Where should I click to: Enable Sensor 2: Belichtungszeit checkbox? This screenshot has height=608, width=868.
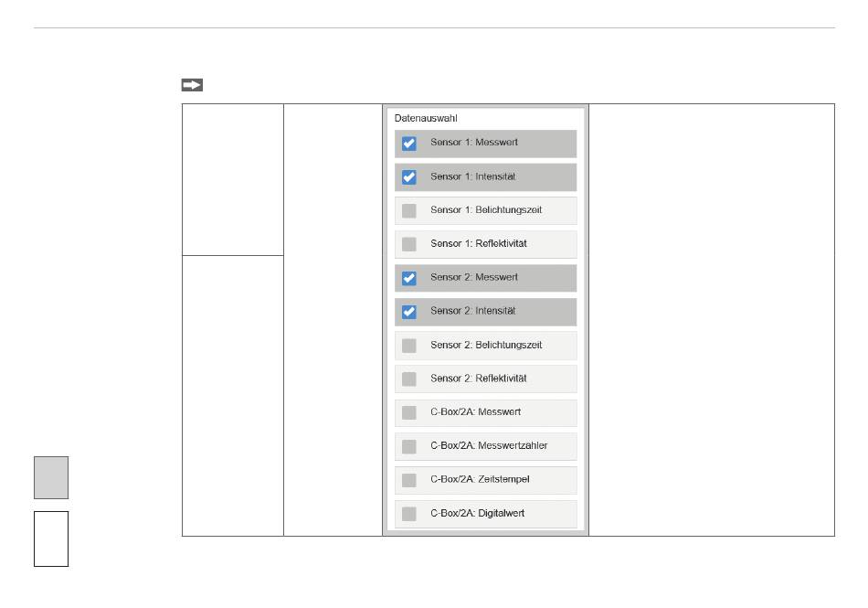pos(409,345)
